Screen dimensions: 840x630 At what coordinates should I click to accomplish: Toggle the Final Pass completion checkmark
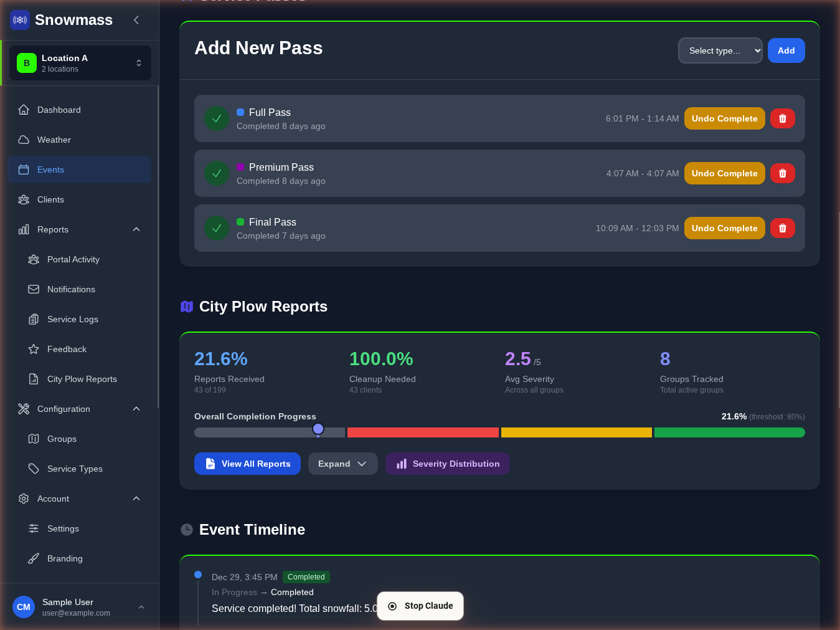point(217,228)
